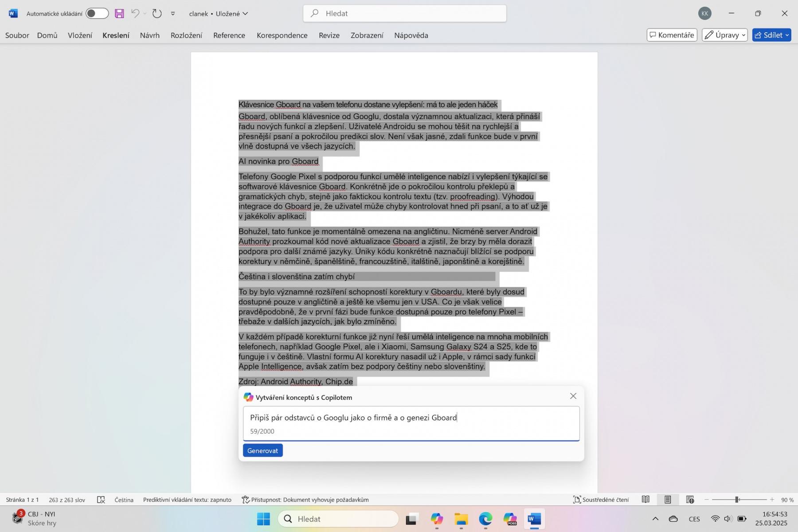Open the Návrh tab

coord(150,35)
